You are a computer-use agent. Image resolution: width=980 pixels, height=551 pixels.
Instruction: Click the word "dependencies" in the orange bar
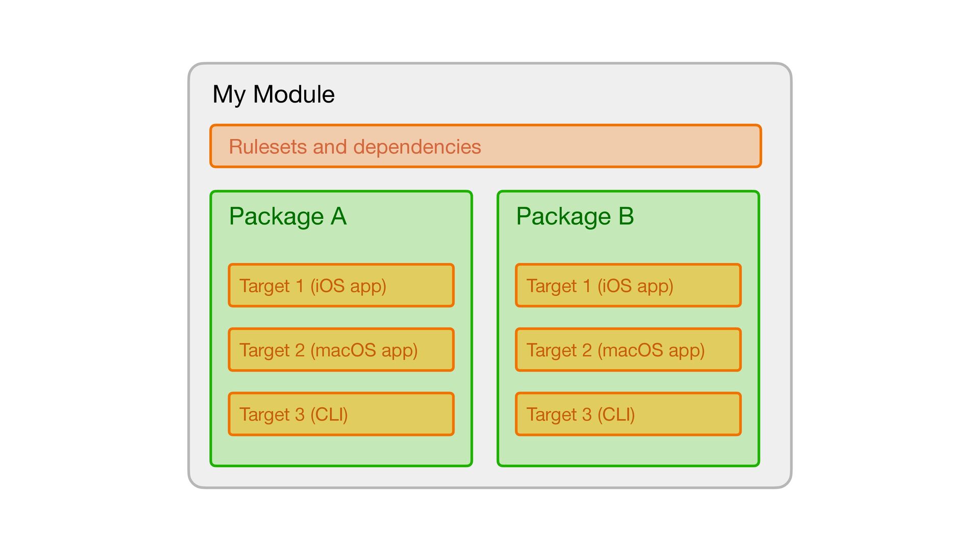pos(417,147)
